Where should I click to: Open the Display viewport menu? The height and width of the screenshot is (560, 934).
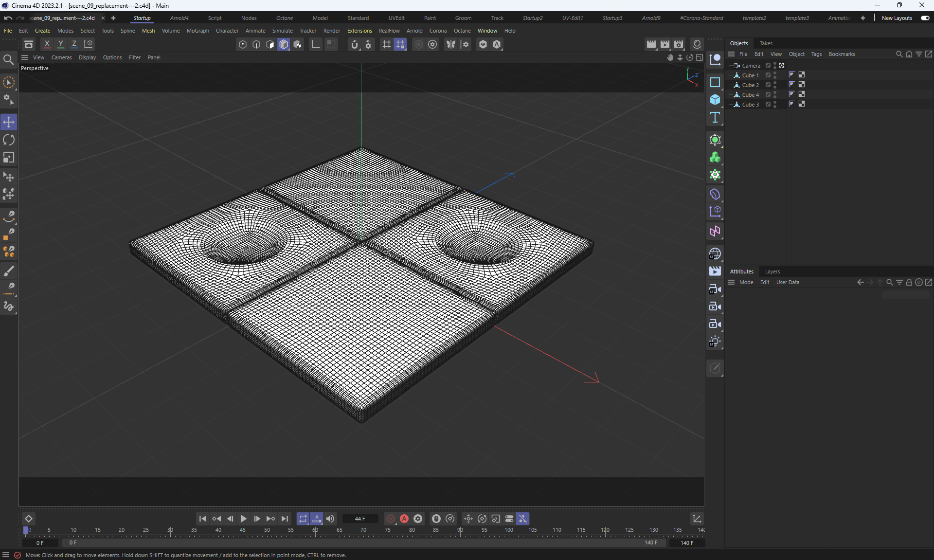[87, 57]
